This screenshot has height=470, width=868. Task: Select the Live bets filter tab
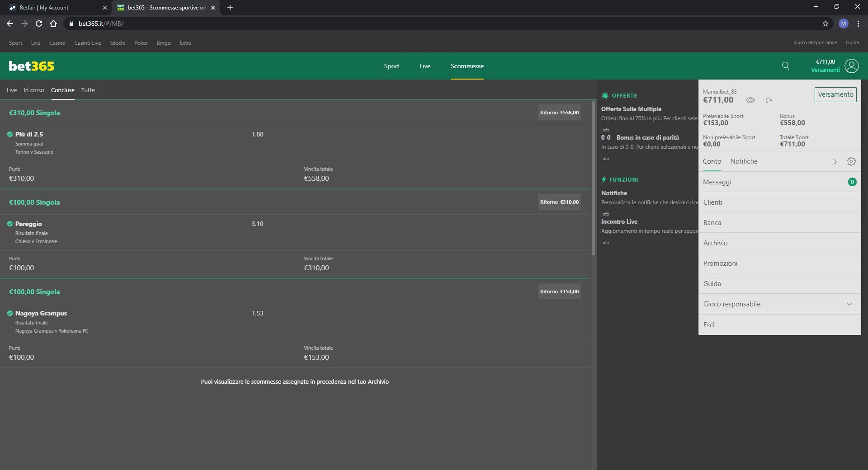[x=12, y=90]
